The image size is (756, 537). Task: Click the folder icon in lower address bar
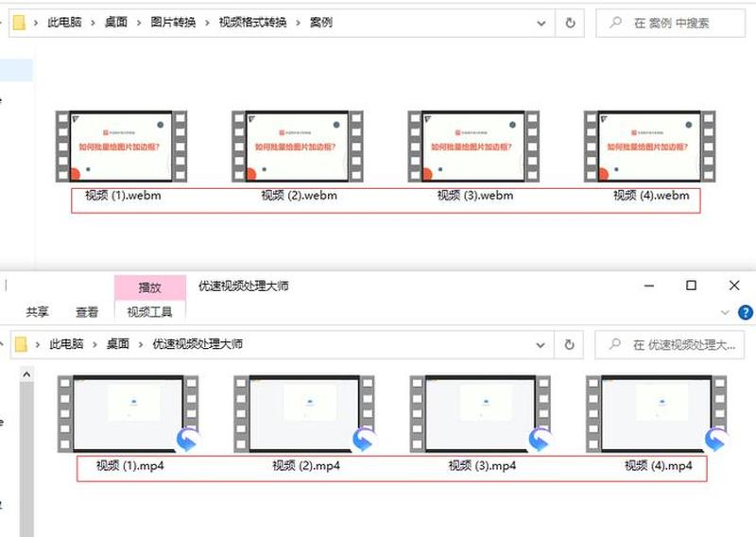(21, 344)
